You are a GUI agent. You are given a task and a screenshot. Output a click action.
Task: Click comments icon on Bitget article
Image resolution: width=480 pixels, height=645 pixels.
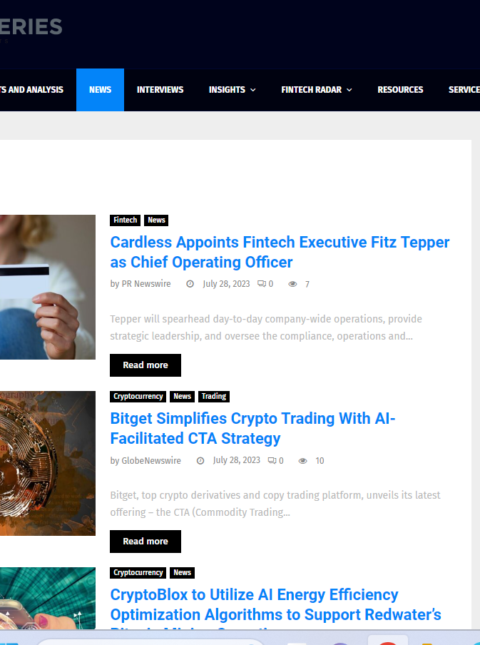[272, 460]
